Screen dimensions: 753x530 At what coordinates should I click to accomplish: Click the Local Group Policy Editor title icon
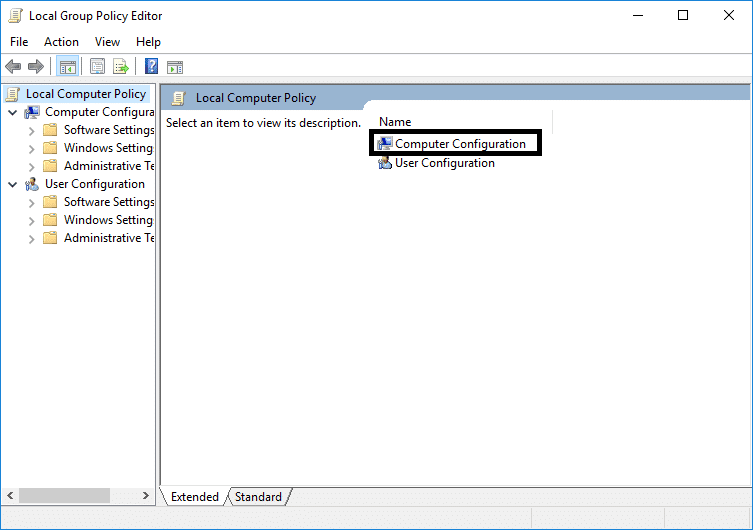click(15, 16)
